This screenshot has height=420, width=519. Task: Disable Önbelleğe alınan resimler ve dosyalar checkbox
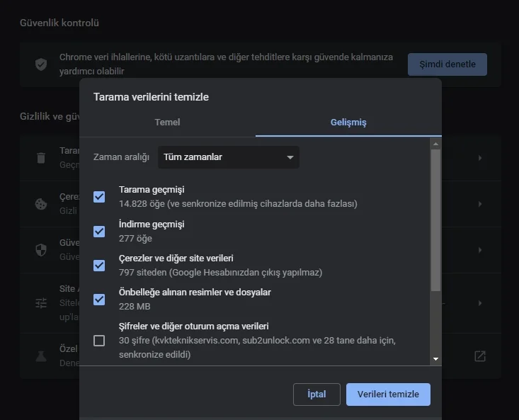point(99,299)
